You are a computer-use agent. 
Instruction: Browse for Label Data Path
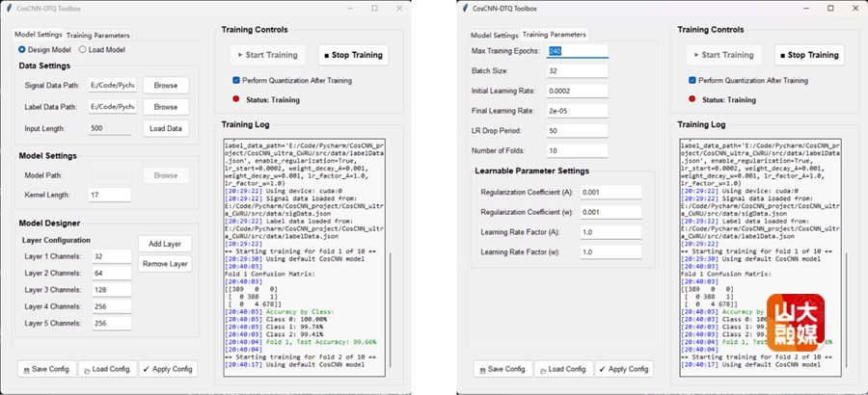[166, 107]
